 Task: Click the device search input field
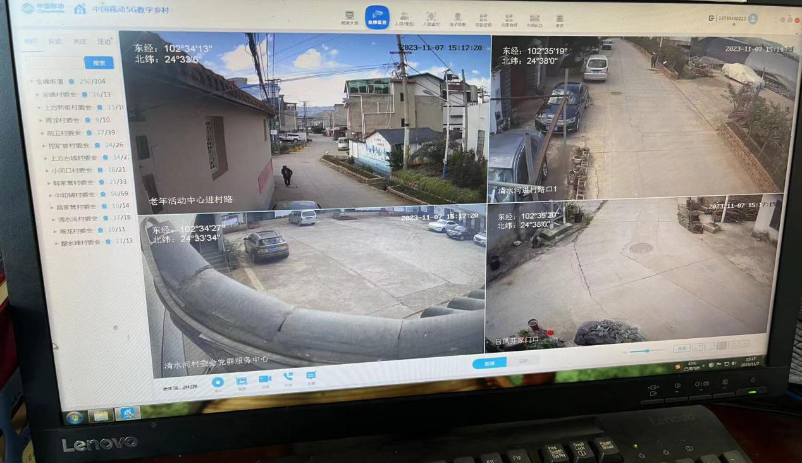coord(54,63)
